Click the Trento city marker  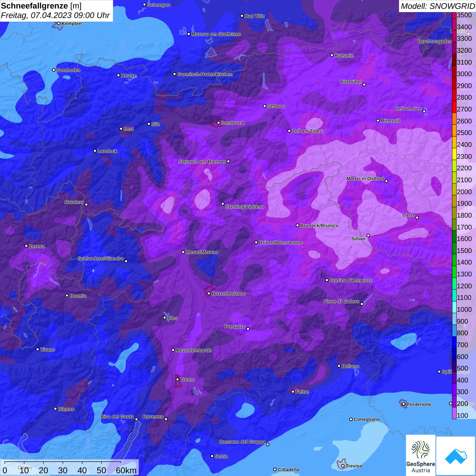coord(177,379)
